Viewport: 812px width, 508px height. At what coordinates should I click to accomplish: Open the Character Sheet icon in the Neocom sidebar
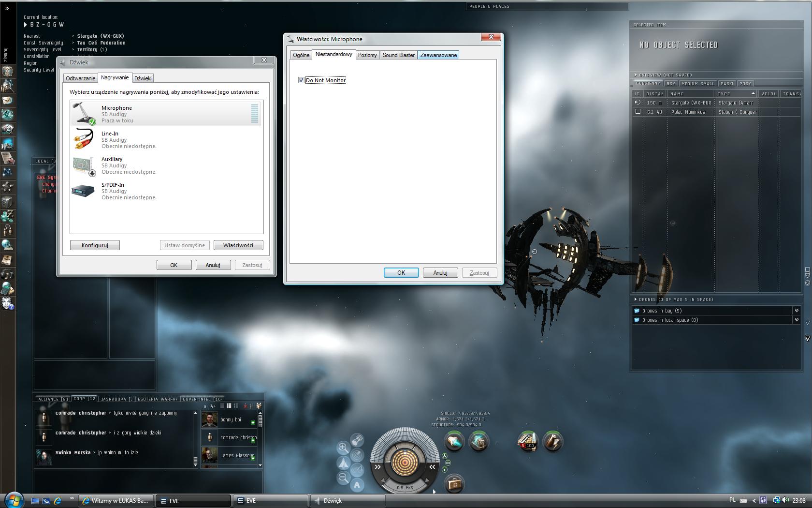coord(7,71)
